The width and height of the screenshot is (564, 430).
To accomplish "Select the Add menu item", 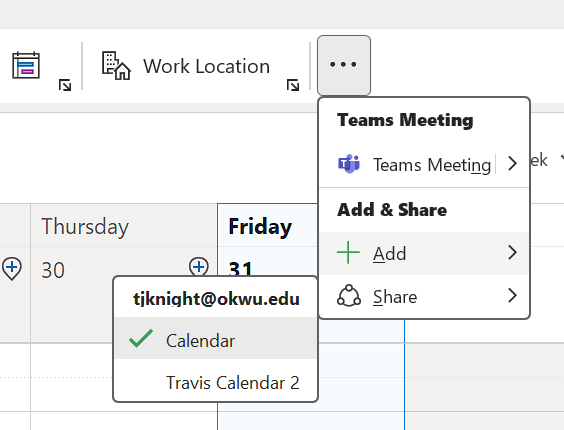I will click(x=424, y=253).
